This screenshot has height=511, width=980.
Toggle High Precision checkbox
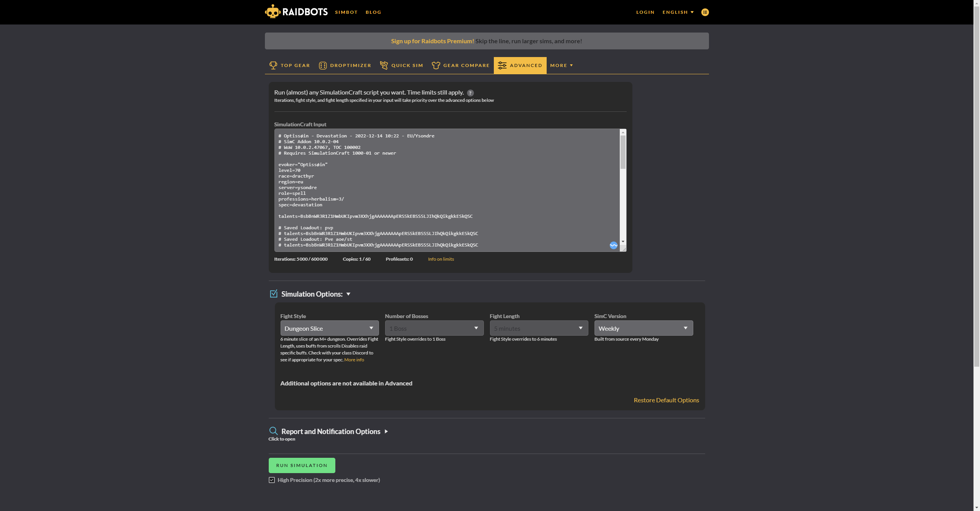tap(272, 480)
